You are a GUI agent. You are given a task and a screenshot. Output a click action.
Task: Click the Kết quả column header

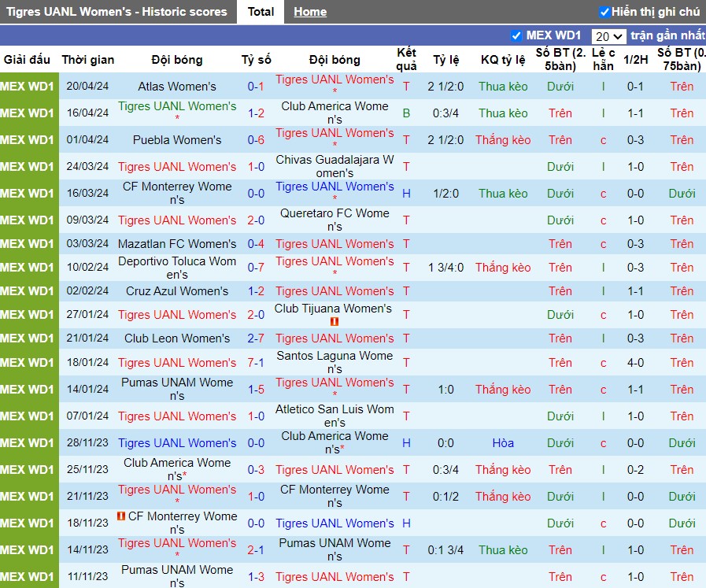(406, 59)
